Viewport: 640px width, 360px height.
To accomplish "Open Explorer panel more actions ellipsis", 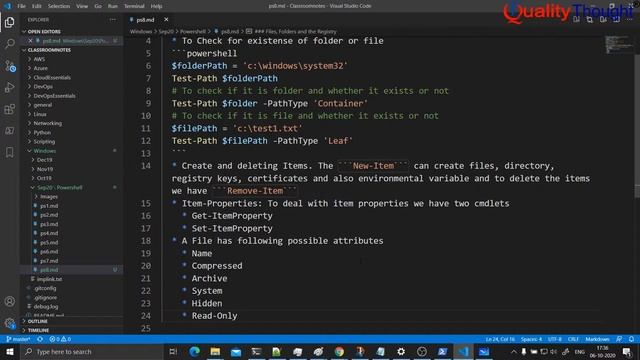I will pos(113,20).
